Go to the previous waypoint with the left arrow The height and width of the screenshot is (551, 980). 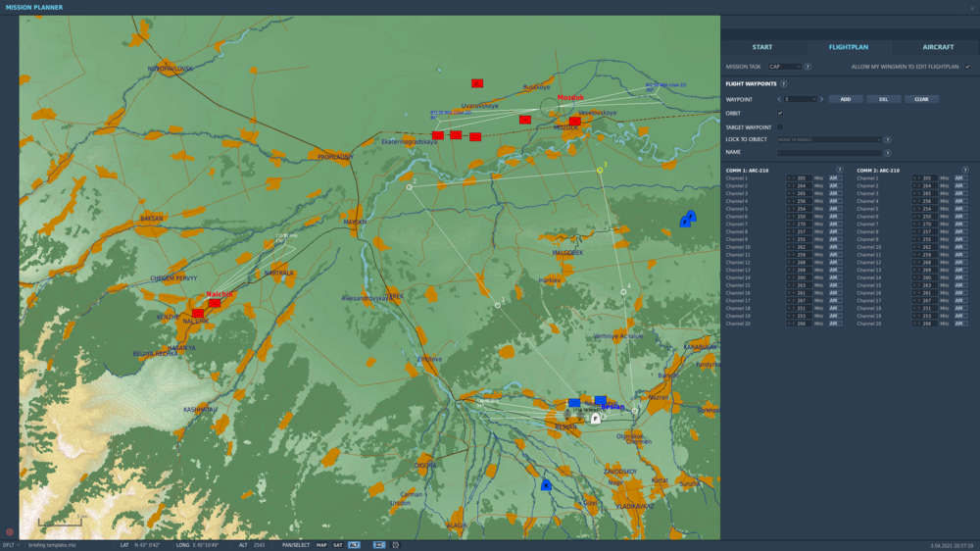tap(779, 99)
